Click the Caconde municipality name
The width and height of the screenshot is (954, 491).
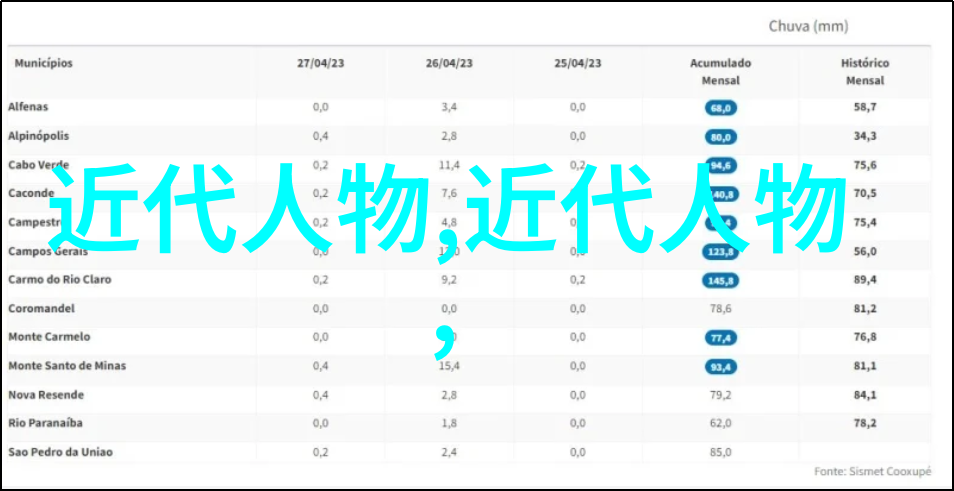(x=29, y=193)
